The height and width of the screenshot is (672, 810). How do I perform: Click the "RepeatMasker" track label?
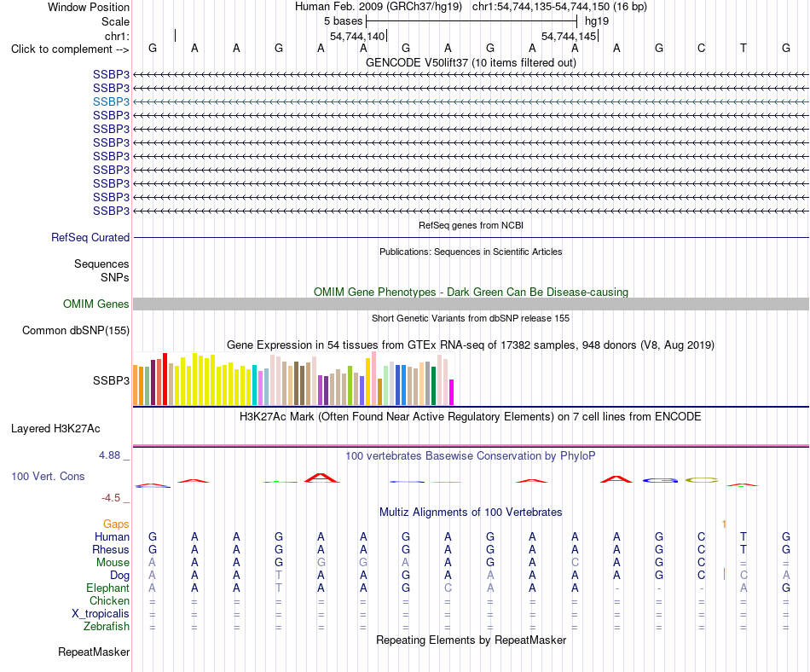pos(94,652)
